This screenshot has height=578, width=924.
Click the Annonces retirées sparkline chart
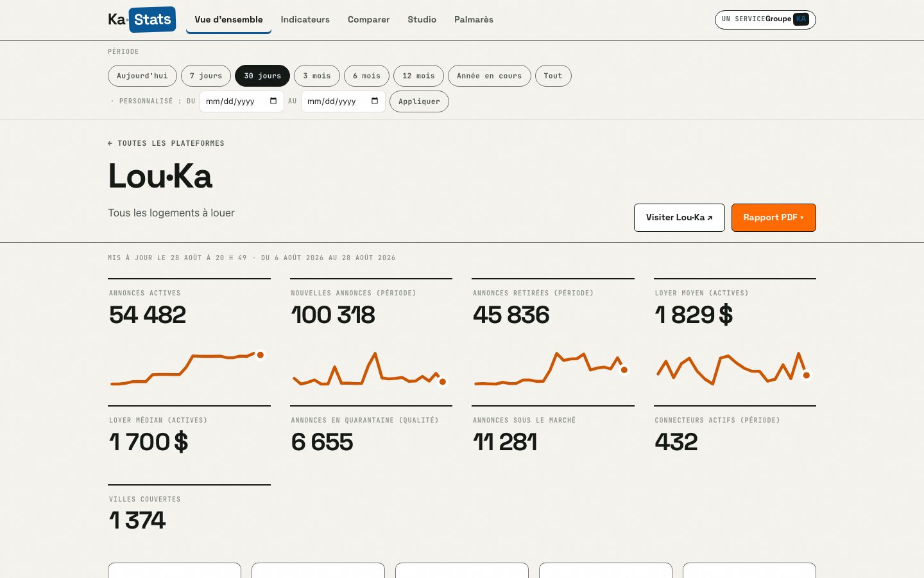coord(552,369)
